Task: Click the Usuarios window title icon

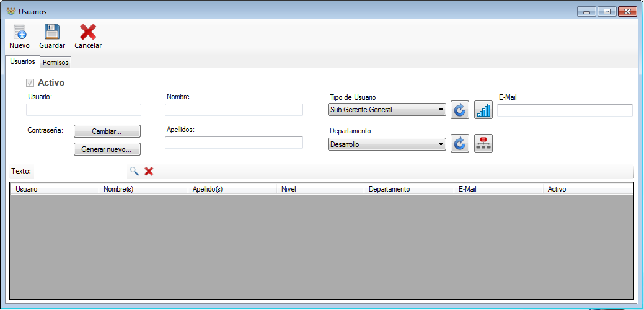Action: pos(11,12)
